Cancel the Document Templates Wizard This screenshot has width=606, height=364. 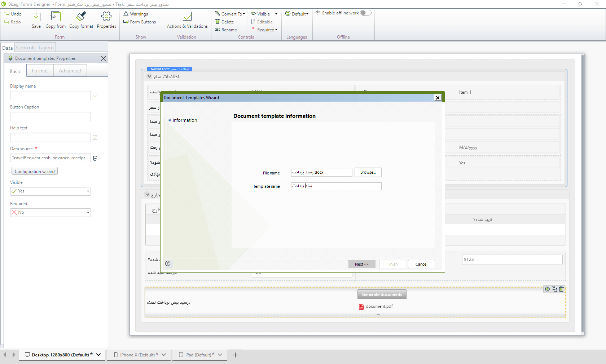click(421, 264)
